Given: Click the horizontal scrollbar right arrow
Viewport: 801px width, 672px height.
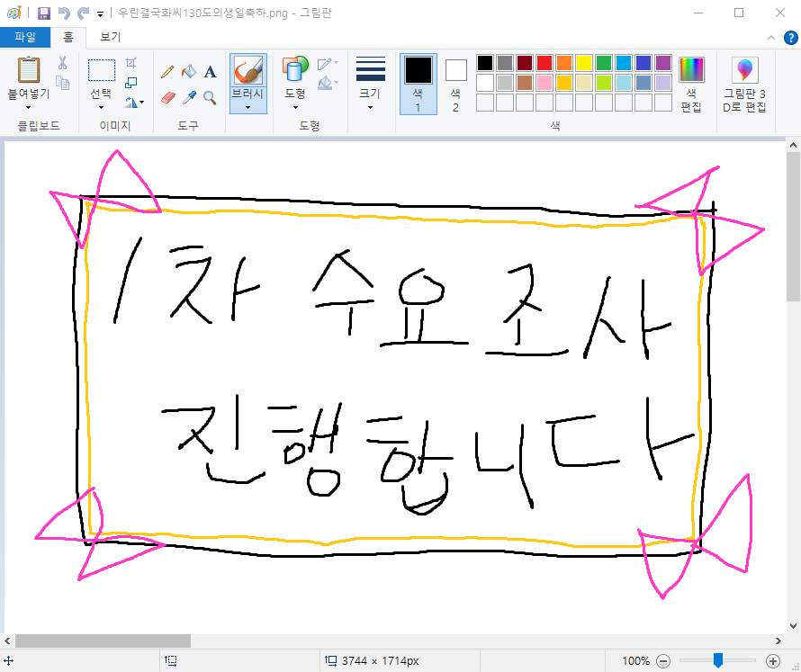Looking at the screenshot, I should point(778,641).
